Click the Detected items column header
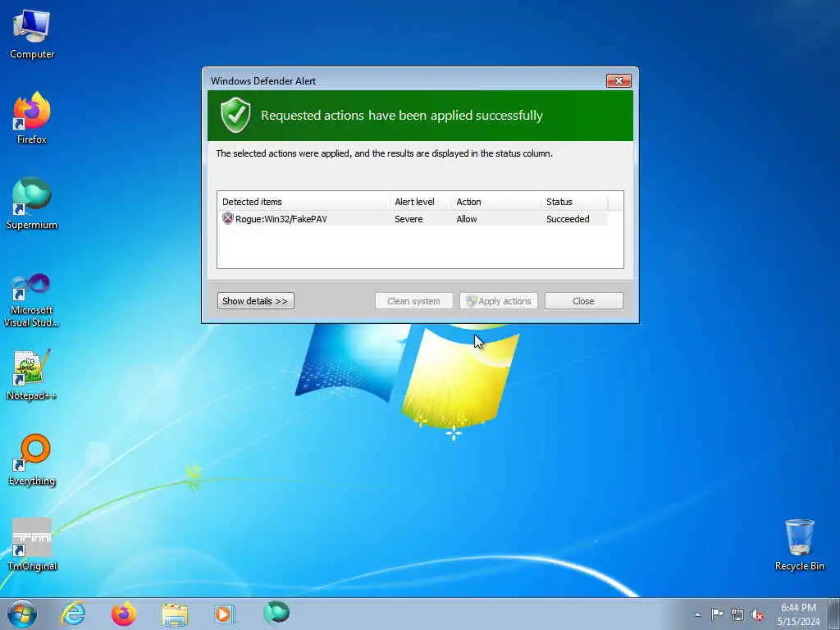This screenshot has height=630, width=840. pos(304,202)
